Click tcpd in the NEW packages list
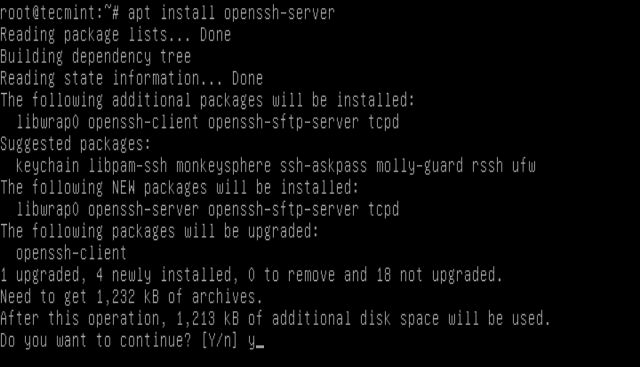Image resolution: width=640 pixels, height=367 pixels. pyautogui.click(x=383, y=209)
